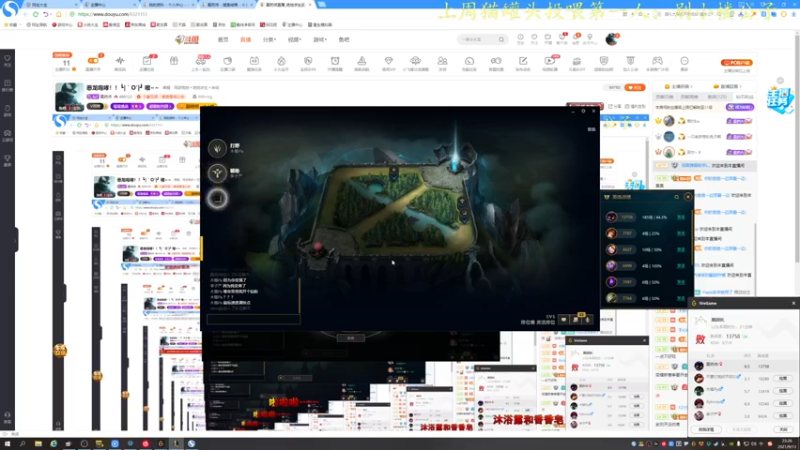This screenshot has height=450, width=800.
Task: Go to 首页 in Douyu navigation
Action: pyautogui.click(x=223, y=39)
